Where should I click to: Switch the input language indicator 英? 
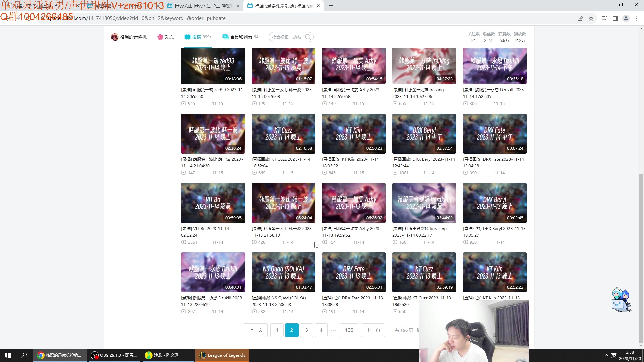[x=614, y=355]
